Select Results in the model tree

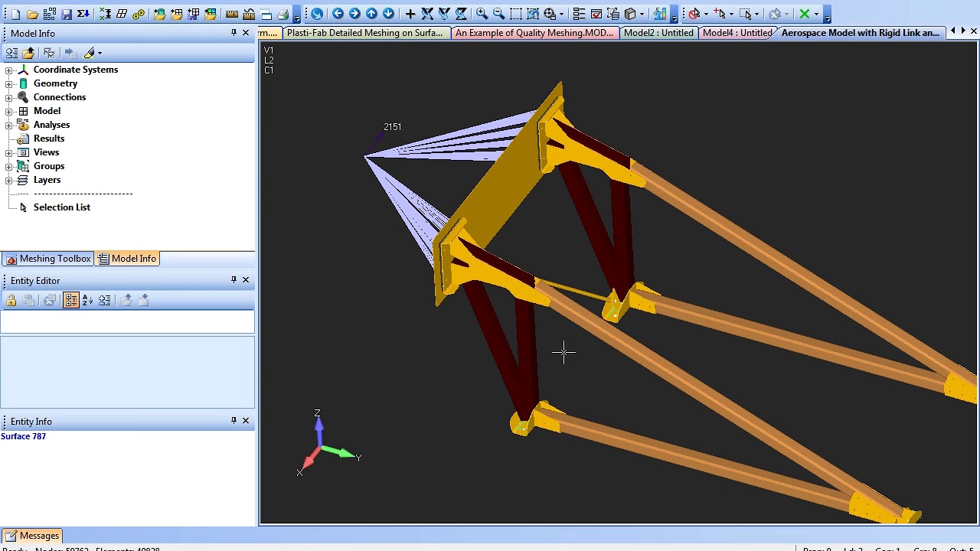point(49,139)
